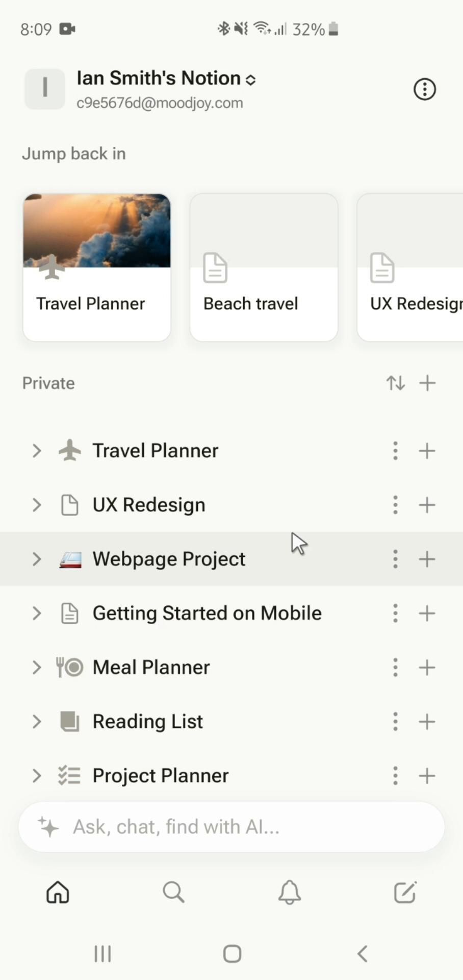Screen dimensions: 463x980
Task: Tap the compose new page icon
Action: point(405,892)
